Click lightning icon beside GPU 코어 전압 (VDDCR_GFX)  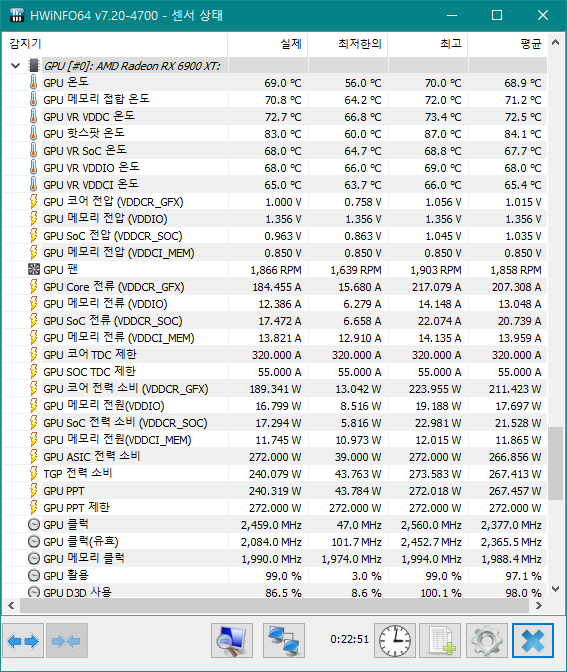tap(33, 201)
